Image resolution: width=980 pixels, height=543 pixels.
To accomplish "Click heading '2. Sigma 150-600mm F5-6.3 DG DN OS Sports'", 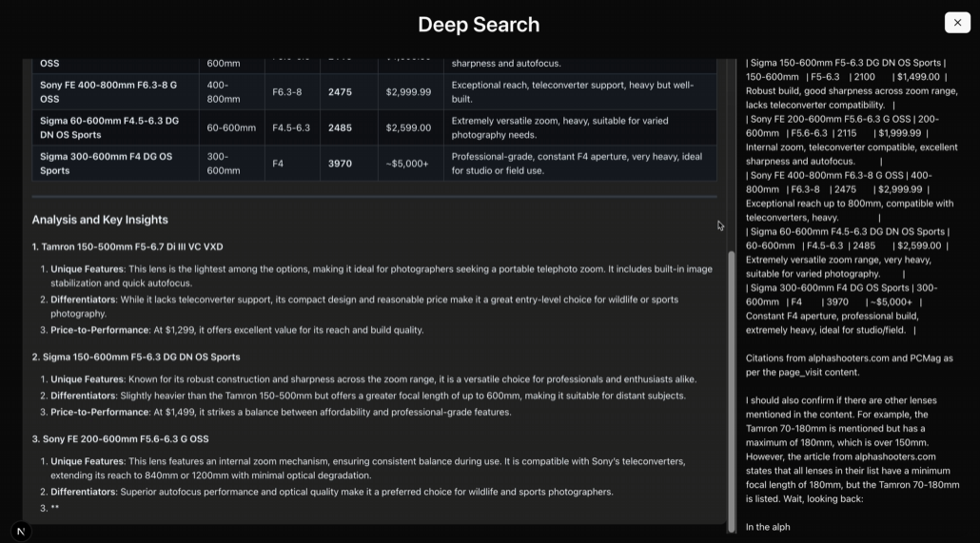I will point(136,357).
